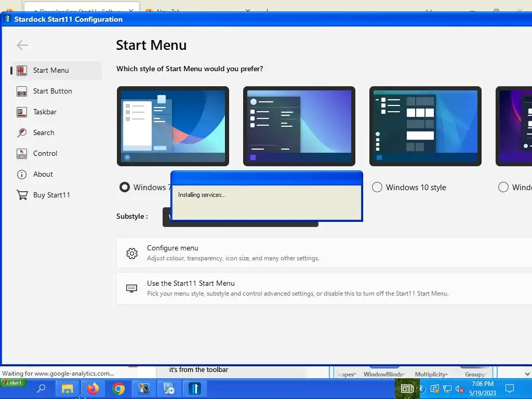Open the installer disc taskbar icon
The image size is (532, 399).
point(169,389)
